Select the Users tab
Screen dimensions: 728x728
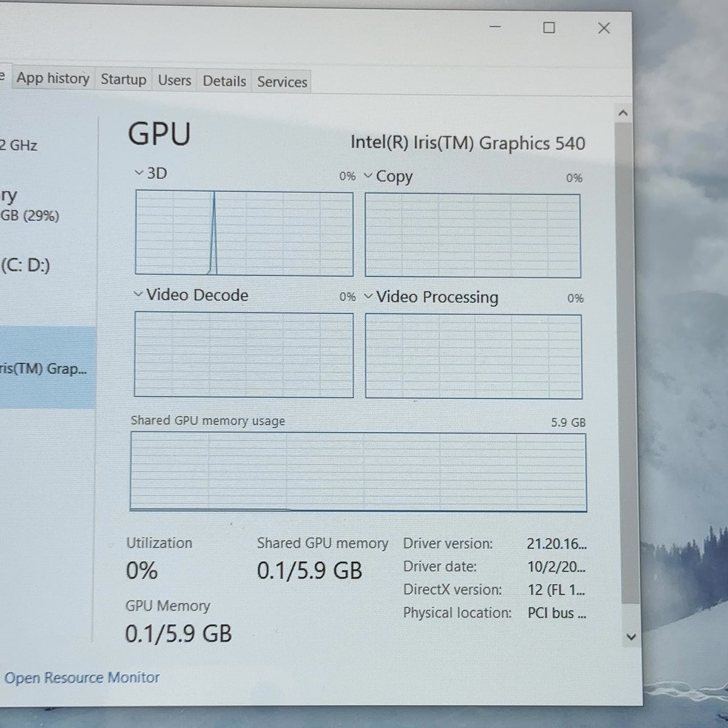[174, 80]
